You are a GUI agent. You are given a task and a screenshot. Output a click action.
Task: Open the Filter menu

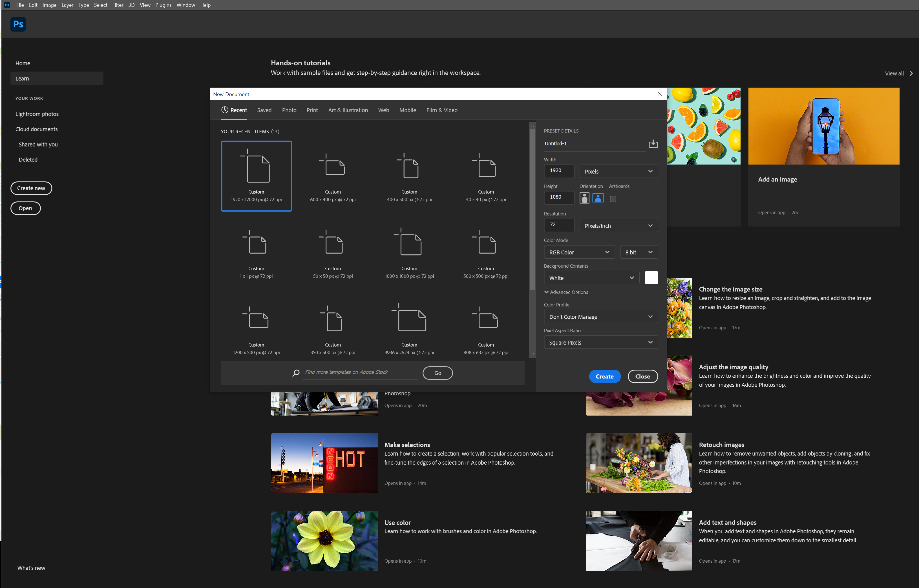pos(118,5)
